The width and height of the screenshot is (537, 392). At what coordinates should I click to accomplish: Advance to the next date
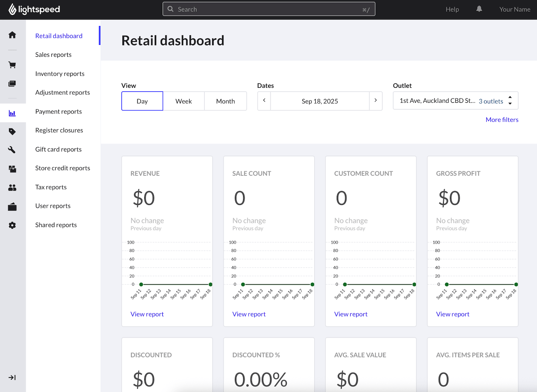click(x=376, y=101)
